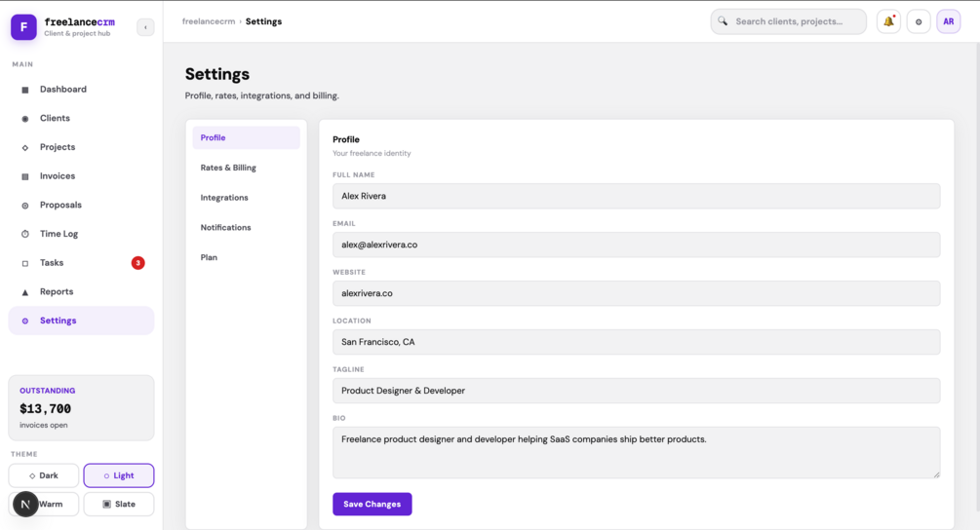
Task: Open Reports in the sidebar
Action: tap(57, 291)
